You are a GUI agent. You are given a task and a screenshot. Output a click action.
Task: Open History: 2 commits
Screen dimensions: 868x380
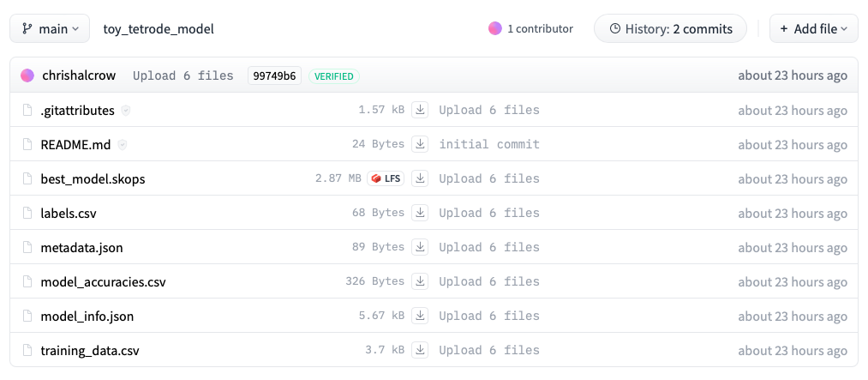pyautogui.click(x=670, y=28)
